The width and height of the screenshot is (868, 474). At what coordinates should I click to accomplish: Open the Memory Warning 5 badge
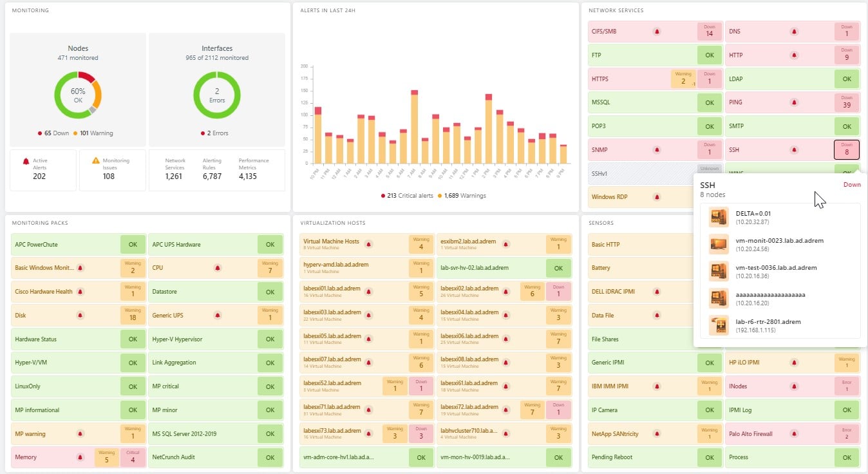tap(107, 457)
